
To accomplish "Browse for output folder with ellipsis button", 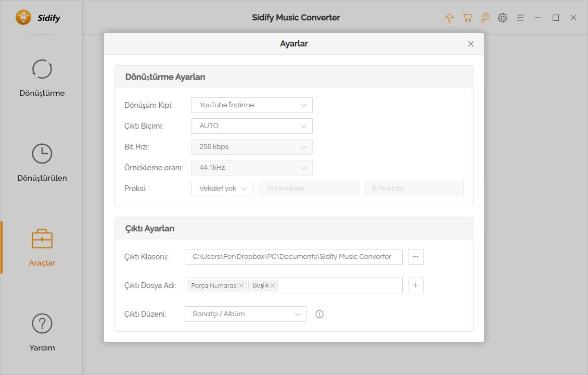I will (x=415, y=257).
